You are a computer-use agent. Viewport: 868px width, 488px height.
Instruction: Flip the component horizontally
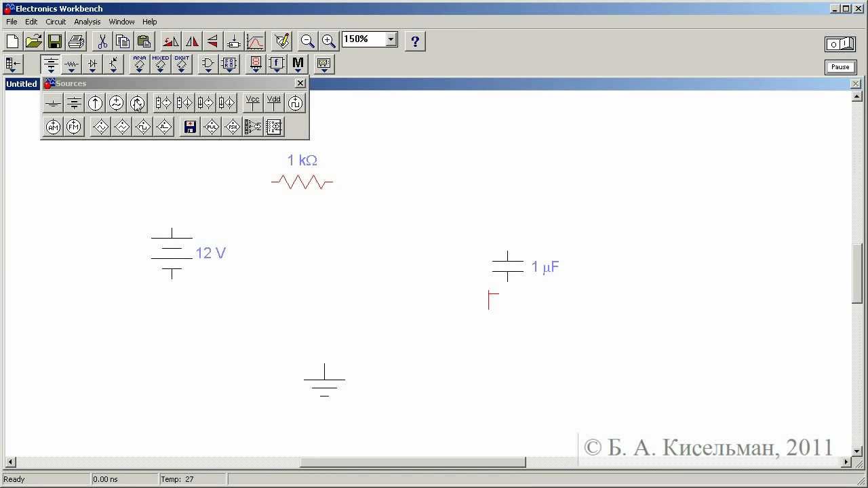point(192,41)
